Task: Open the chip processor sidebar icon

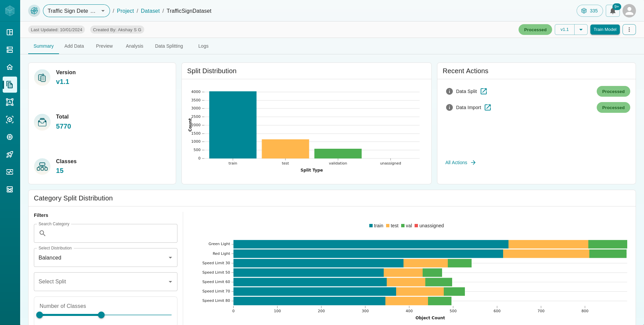Action: click(x=10, y=137)
